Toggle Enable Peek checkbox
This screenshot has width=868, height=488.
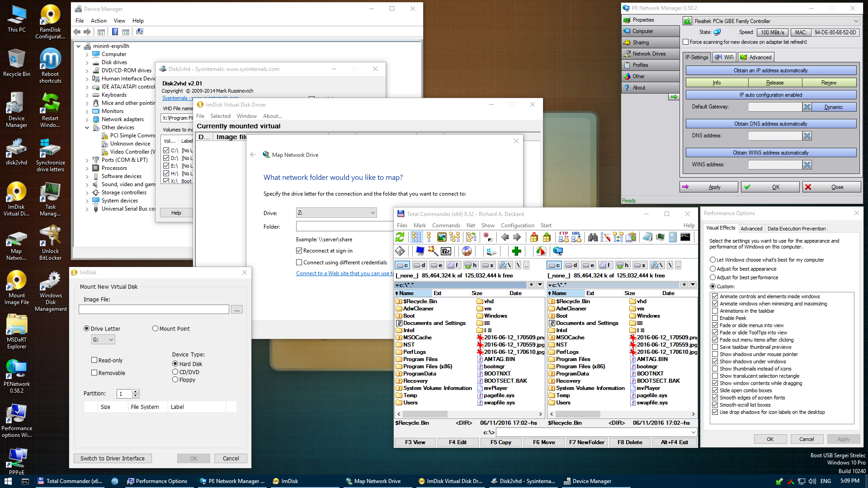coord(715,318)
